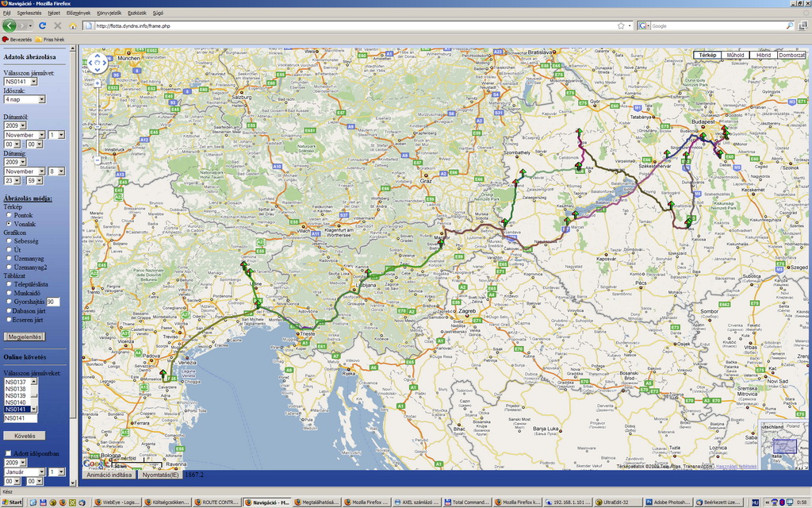
Task: Click the browser back arrow button
Action: pyautogui.click(x=9, y=26)
